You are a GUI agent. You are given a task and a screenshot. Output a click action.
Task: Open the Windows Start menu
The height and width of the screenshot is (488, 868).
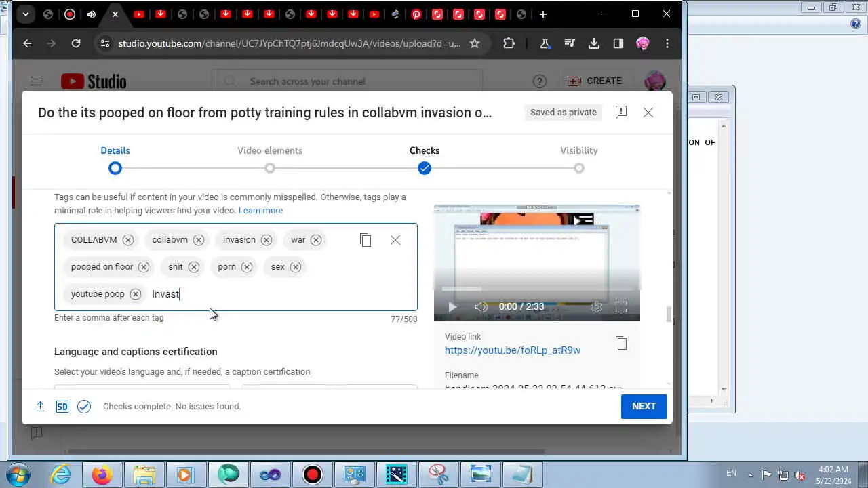point(18,474)
